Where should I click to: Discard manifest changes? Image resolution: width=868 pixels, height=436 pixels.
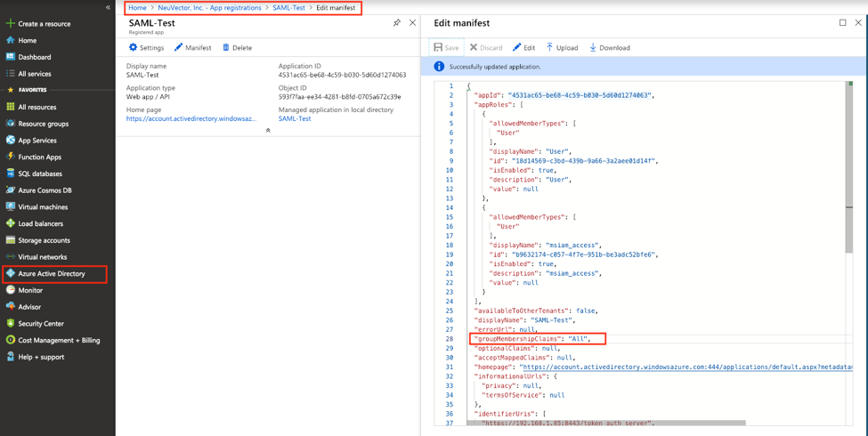pos(486,47)
